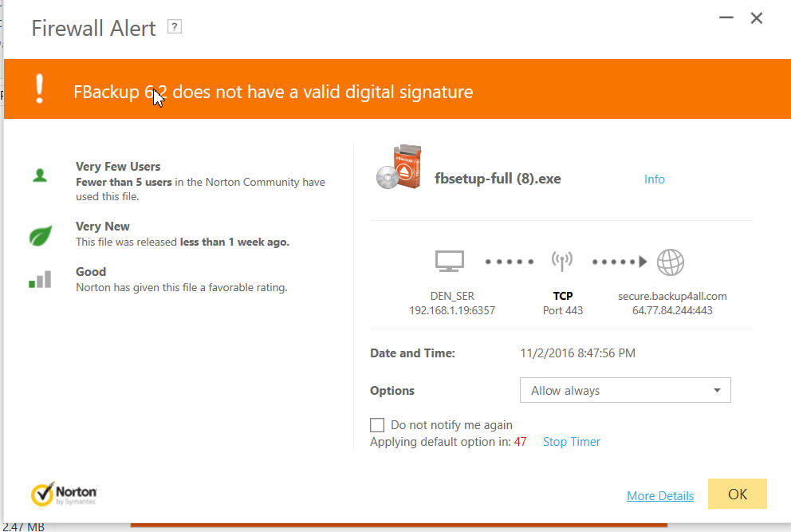Click the Options label

pos(392,391)
